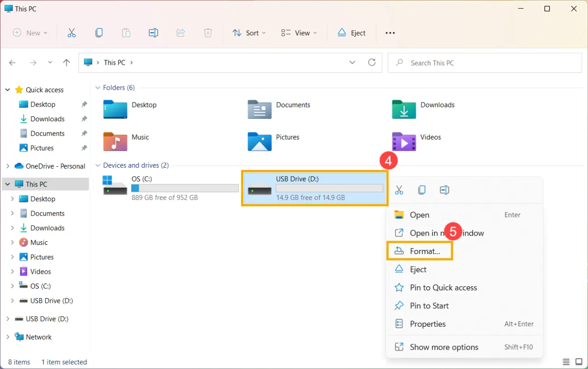588x369 pixels.
Task: Click the Copy icon in the toolbar
Action: coord(99,33)
